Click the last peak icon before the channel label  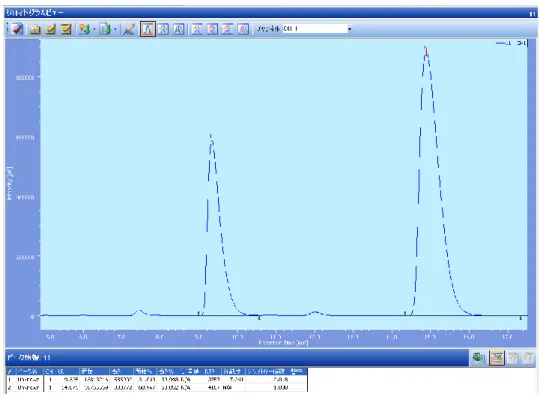click(x=243, y=29)
